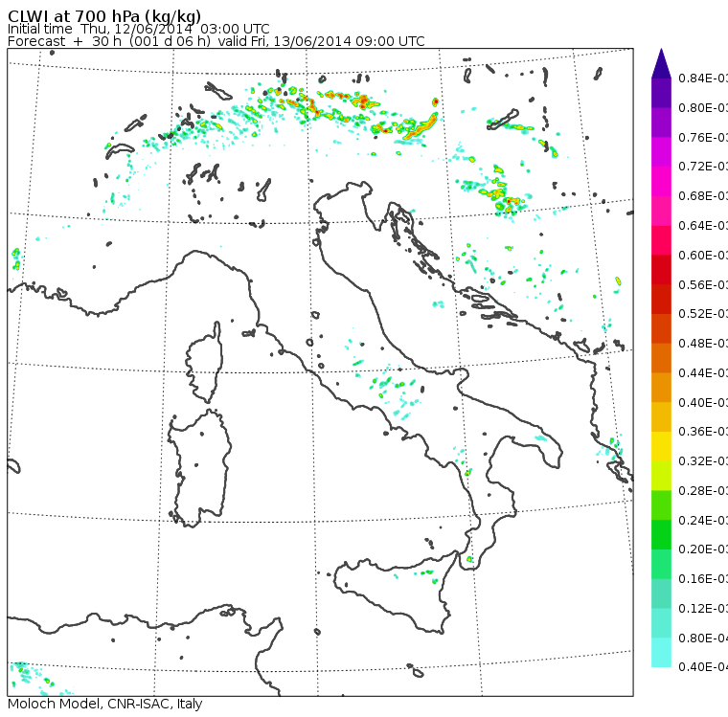The width and height of the screenshot is (728, 717).
Task: Select the magenta swatch between 0.72E-03 and 0.76E-03
Action: tap(661, 152)
